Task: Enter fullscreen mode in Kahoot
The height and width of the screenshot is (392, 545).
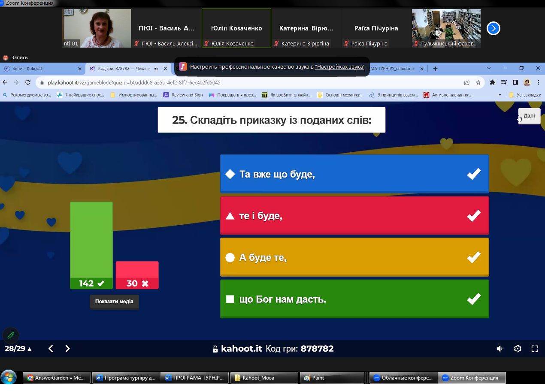Action: coord(535,349)
